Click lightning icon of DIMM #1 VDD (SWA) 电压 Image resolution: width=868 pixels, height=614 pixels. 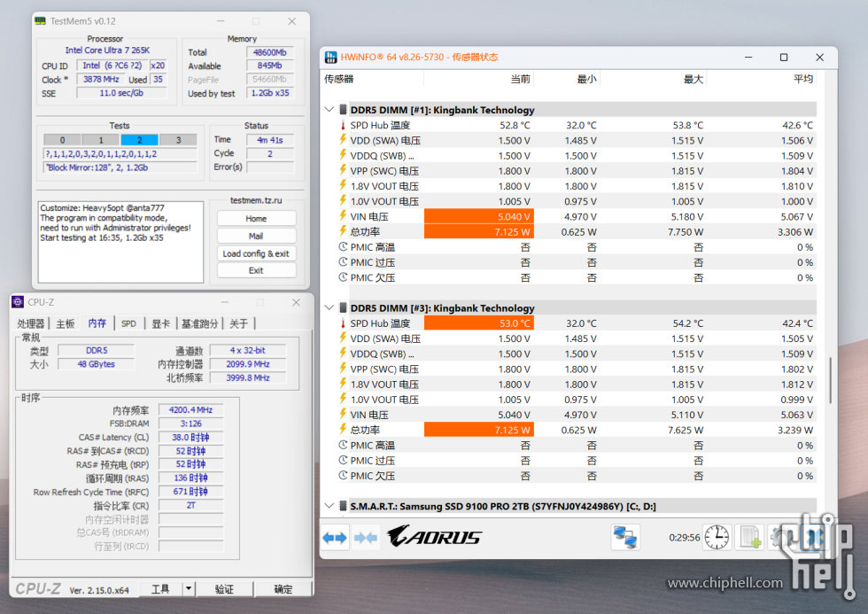[x=344, y=140]
